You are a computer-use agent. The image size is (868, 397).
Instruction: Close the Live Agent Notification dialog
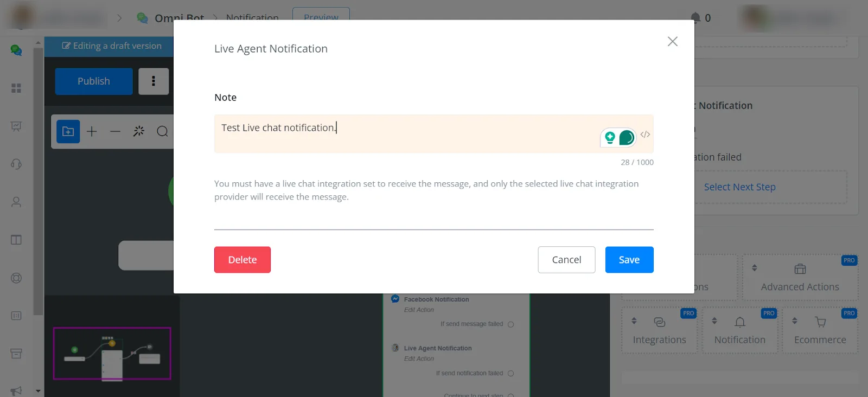(x=673, y=41)
